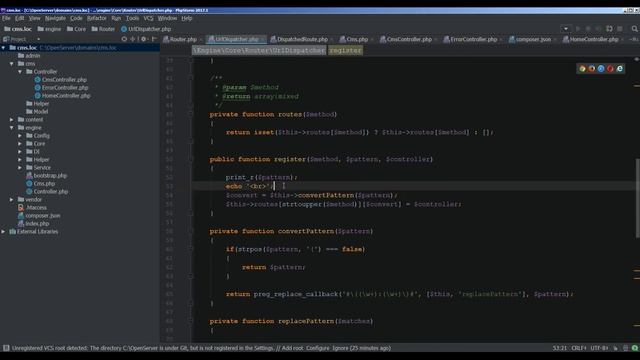Open Project panel settings gear

pos(144,39)
